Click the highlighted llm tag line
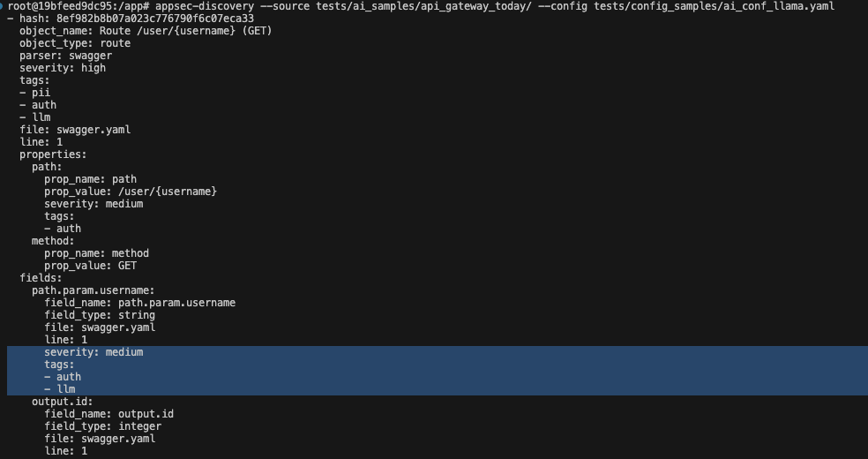Viewport: 868px width, 459px height. 60,389
